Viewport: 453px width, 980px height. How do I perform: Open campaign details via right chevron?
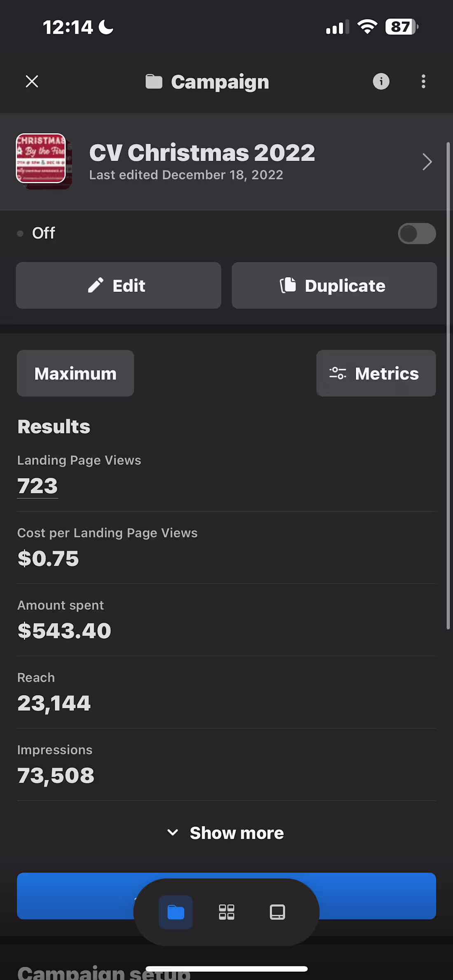(x=427, y=162)
